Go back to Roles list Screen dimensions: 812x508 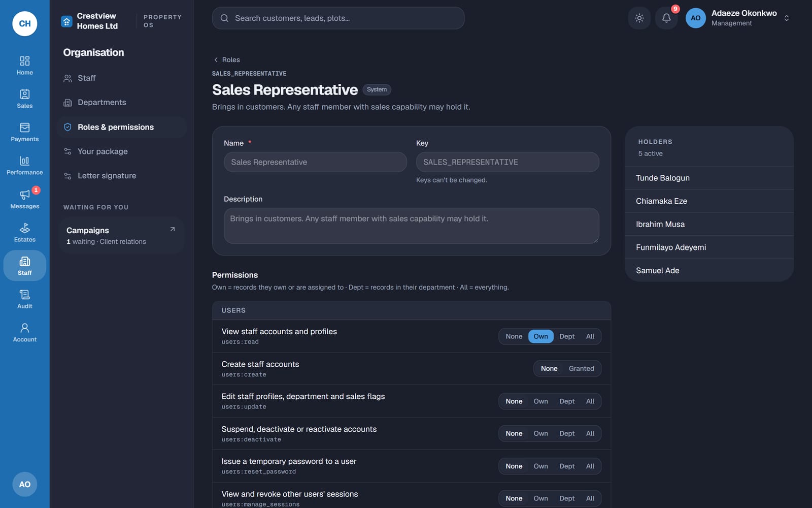226,60
